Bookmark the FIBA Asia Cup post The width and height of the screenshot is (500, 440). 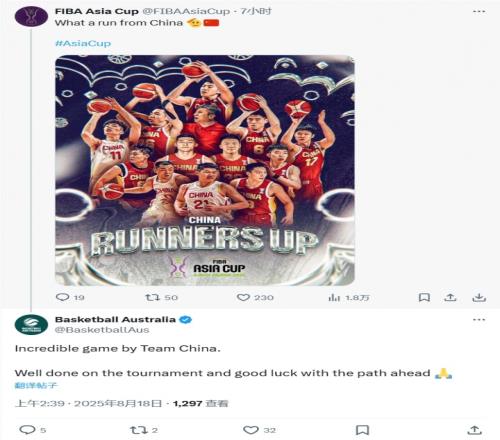click(424, 297)
